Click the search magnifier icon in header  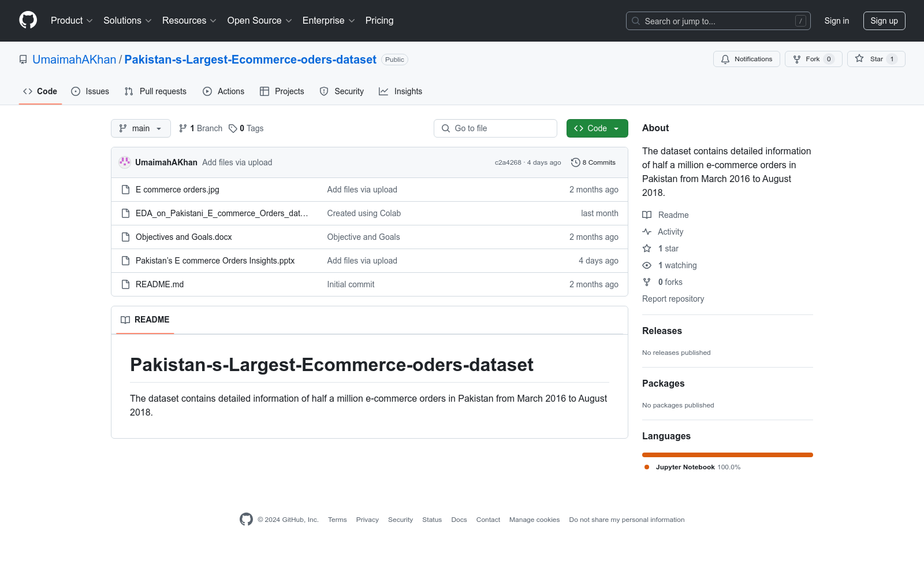pos(636,21)
